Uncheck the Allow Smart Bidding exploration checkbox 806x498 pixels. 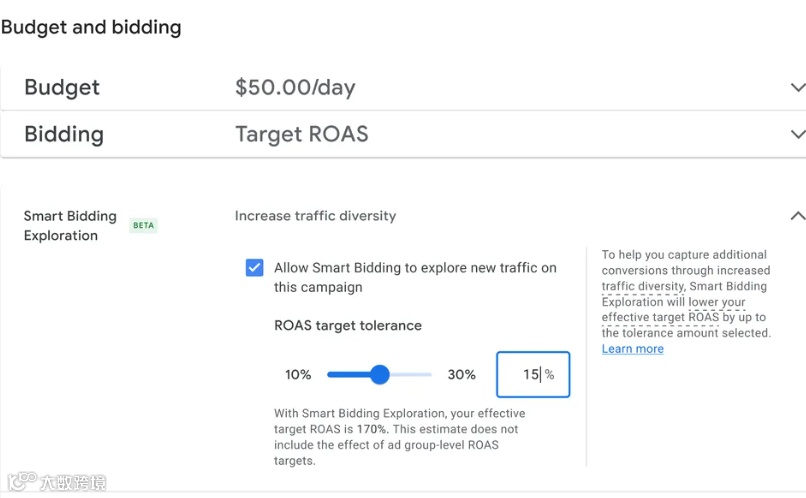(x=255, y=268)
